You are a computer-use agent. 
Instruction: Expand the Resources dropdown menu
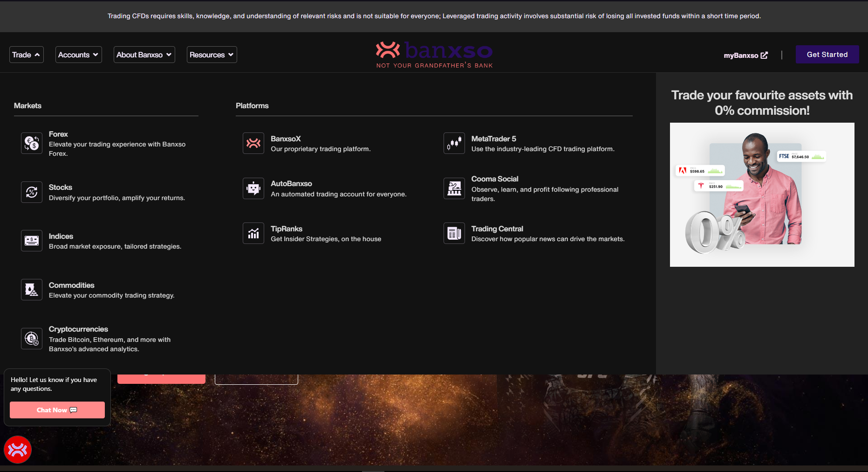pos(212,55)
